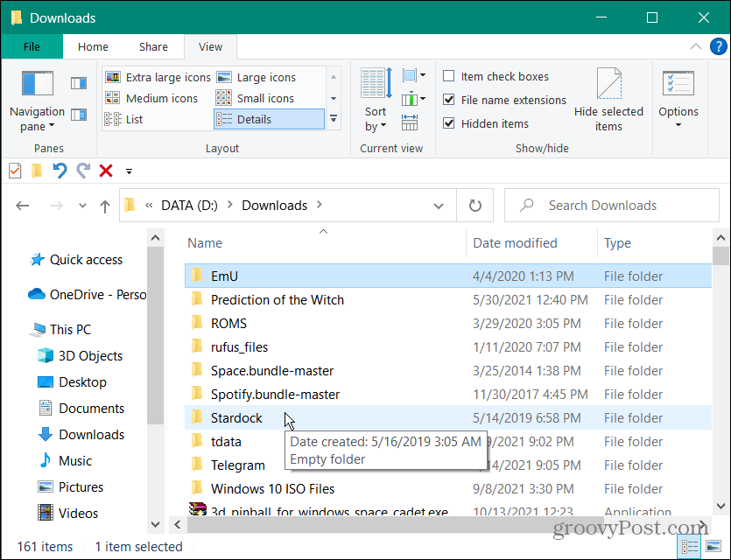Switch to thumbnail view from status bar
The width and height of the screenshot is (731, 560).
click(713, 545)
